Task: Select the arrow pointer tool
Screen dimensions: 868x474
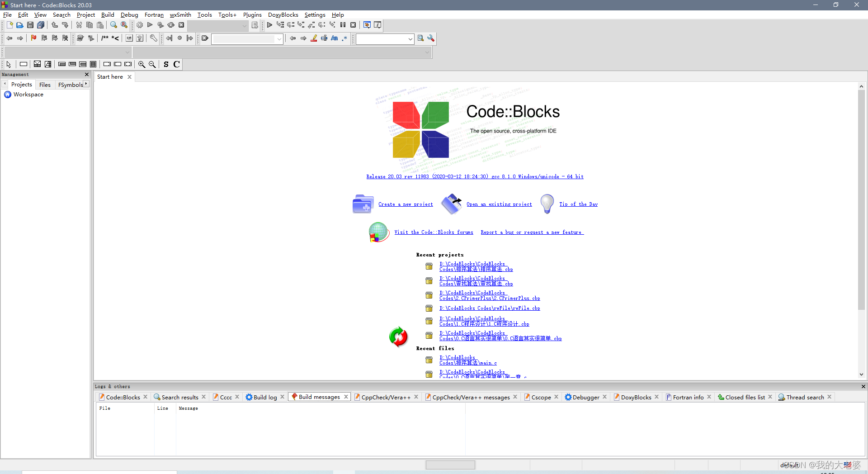Action: click(9, 64)
